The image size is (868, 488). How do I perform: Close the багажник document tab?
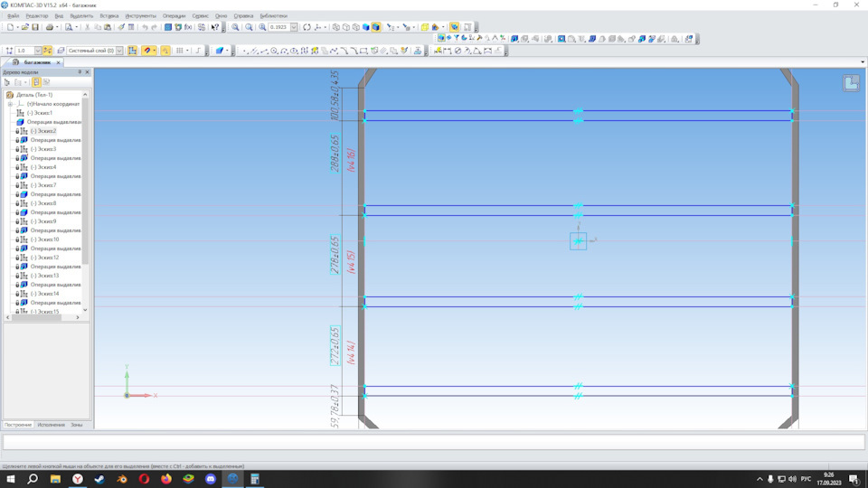[x=59, y=62]
